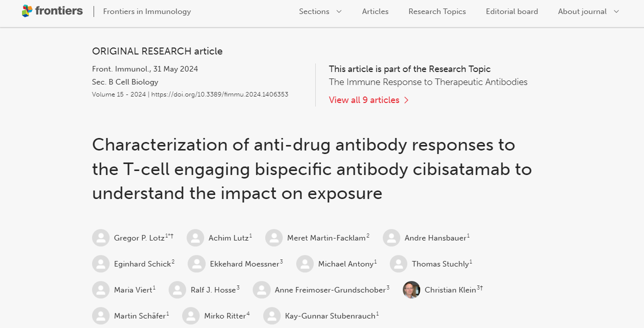This screenshot has height=328, width=644.
Task: Click the Frontiers in Immunology journal link
Action: point(147,11)
